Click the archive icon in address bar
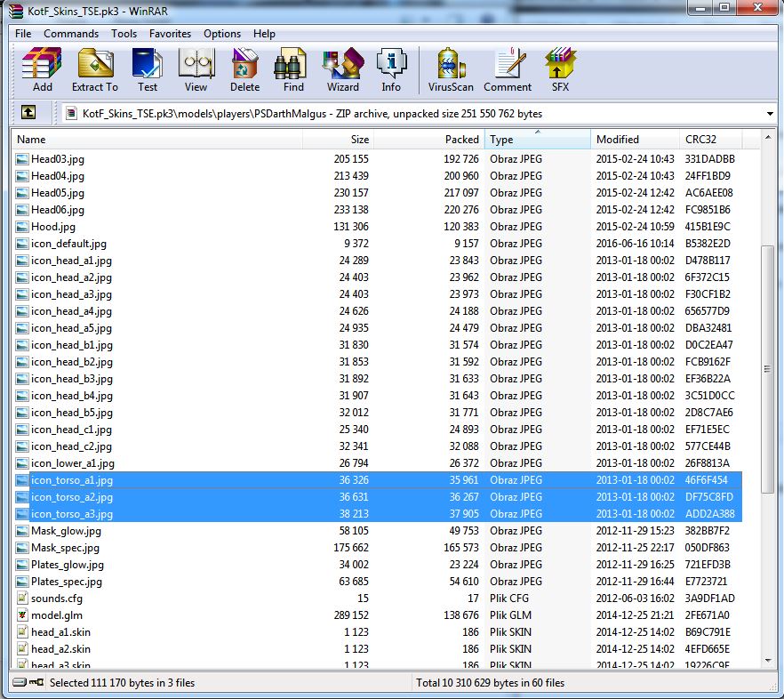 (x=71, y=114)
